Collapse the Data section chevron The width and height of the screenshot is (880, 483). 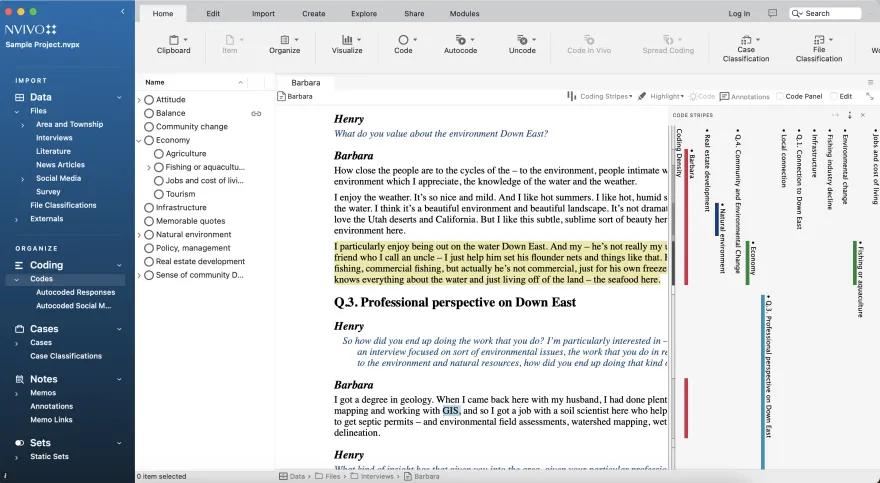(119, 98)
